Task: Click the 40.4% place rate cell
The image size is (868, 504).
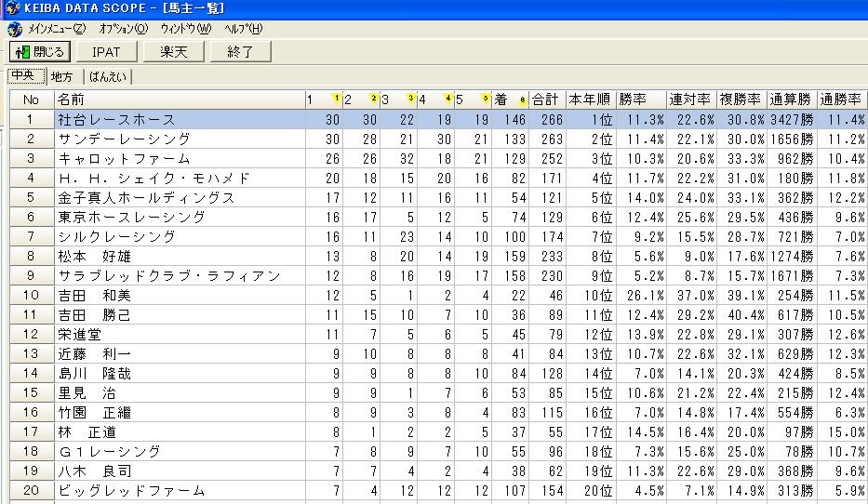Action: (x=741, y=315)
